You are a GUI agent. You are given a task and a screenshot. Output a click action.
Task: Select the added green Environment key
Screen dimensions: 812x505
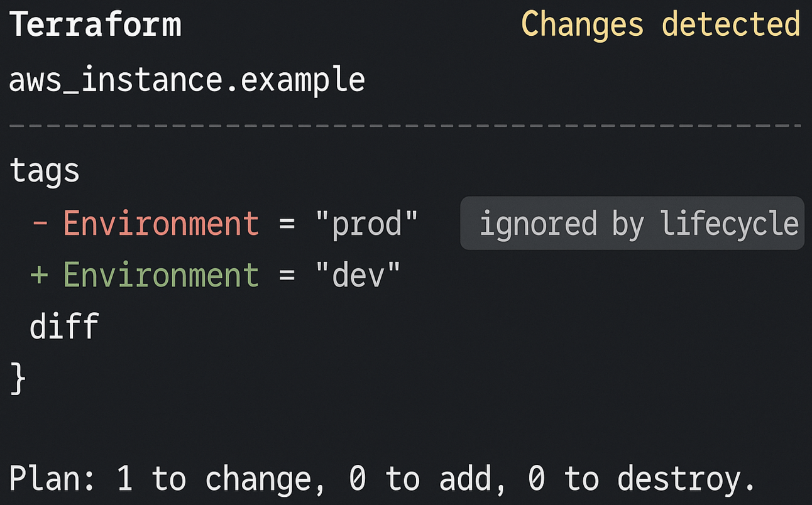[x=161, y=275]
